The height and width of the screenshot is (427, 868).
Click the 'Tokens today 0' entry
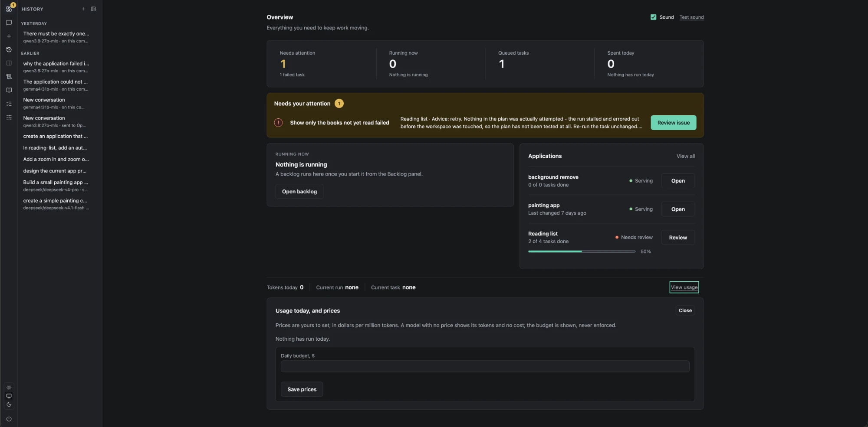[285, 287]
